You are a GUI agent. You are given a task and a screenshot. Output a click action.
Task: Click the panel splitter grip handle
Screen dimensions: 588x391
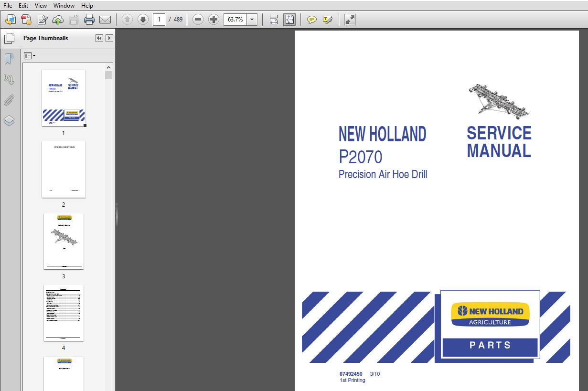117,214
